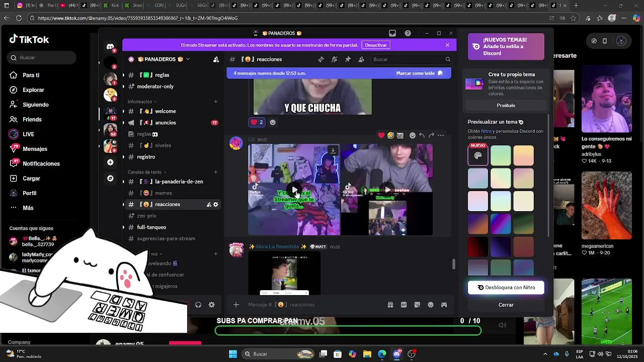Image resolution: width=644 pixels, height=362 pixels.
Task: Open apps controller icon in message bar
Action: coord(444,305)
